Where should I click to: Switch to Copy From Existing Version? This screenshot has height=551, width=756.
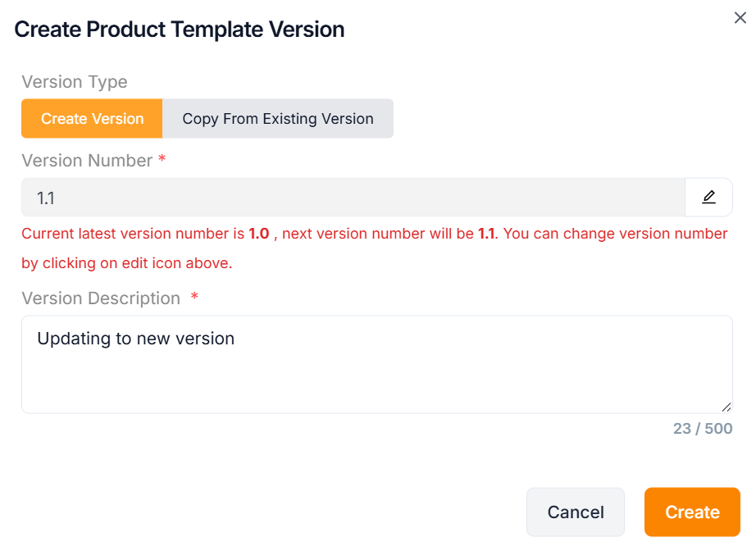pos(278,119)
